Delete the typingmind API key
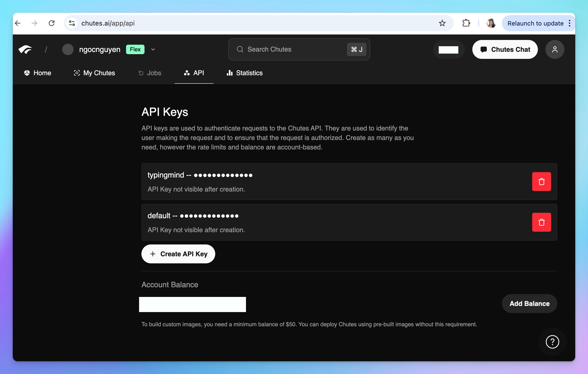Image resolution: width=588 pixels, height=374 pixels. (x=541, y=181)
